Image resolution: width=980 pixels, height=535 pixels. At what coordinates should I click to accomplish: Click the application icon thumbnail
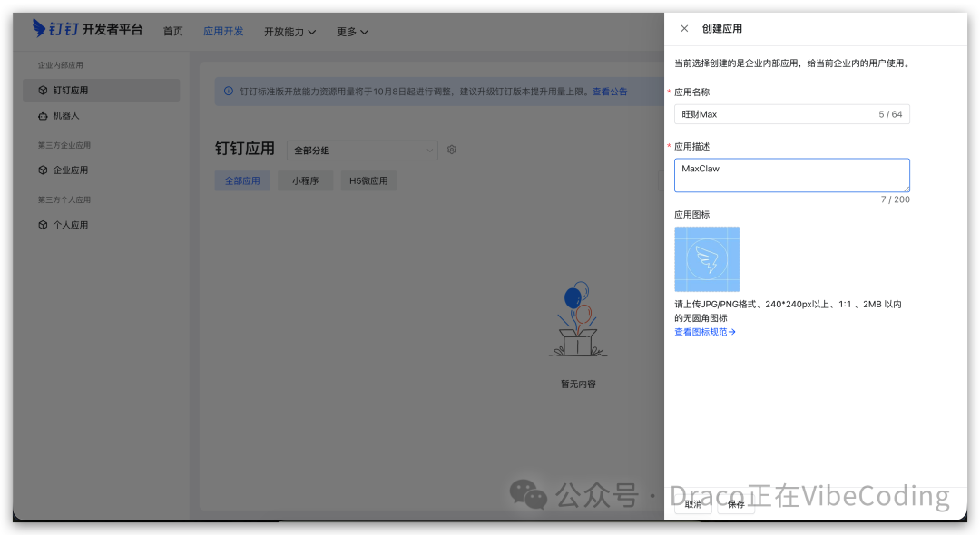706,259
